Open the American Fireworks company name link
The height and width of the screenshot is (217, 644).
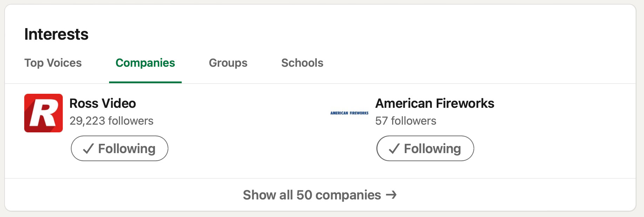435,104
